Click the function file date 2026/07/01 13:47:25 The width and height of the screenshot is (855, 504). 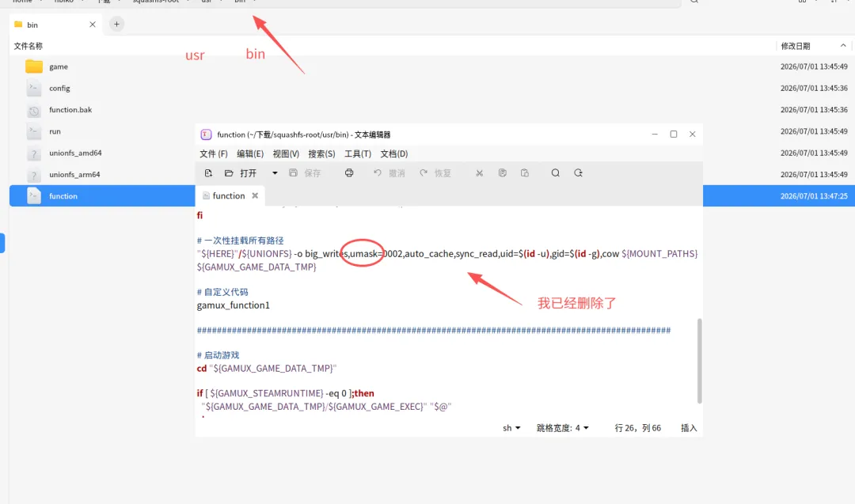click(x=814, y=195)
